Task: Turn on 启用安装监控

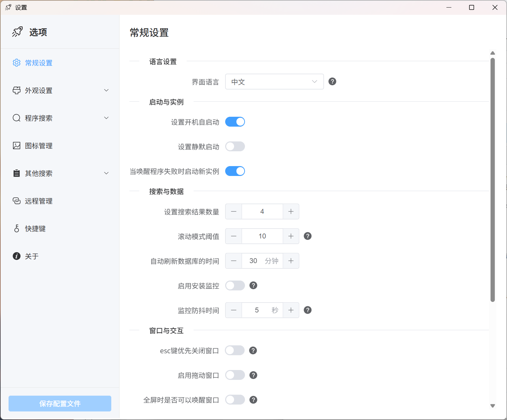Action: (x=235, y=285)
